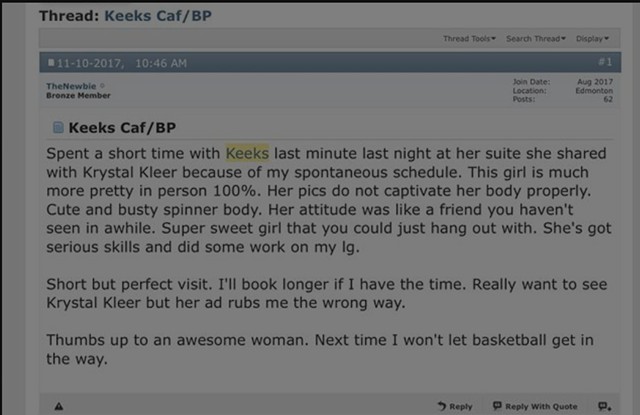Image resolution: width=640 pixels, height=415 pixels.
Task: Click the post number #1 permalink
Action: (605, 62)
